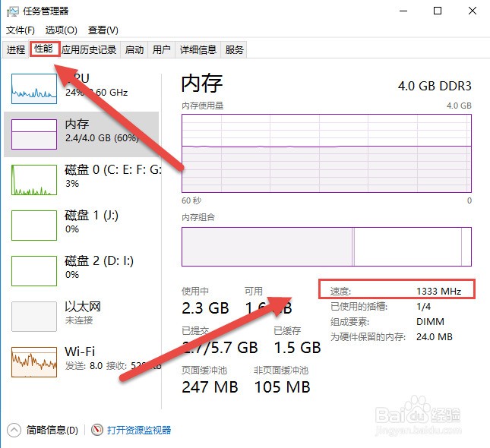Select 磁盘 1 (J:) graph thumbnail
490x448 pixels.
(34, 226)
